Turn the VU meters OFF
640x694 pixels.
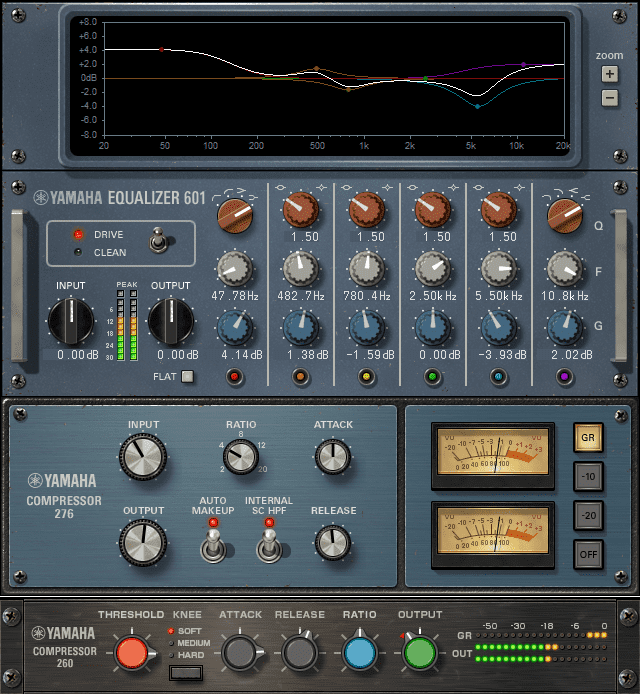(588, 555)
